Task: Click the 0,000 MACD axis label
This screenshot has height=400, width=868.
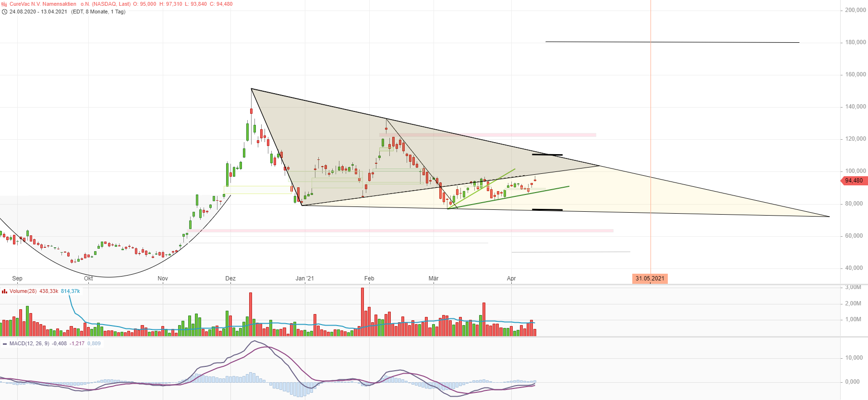Action: [853, 382]
